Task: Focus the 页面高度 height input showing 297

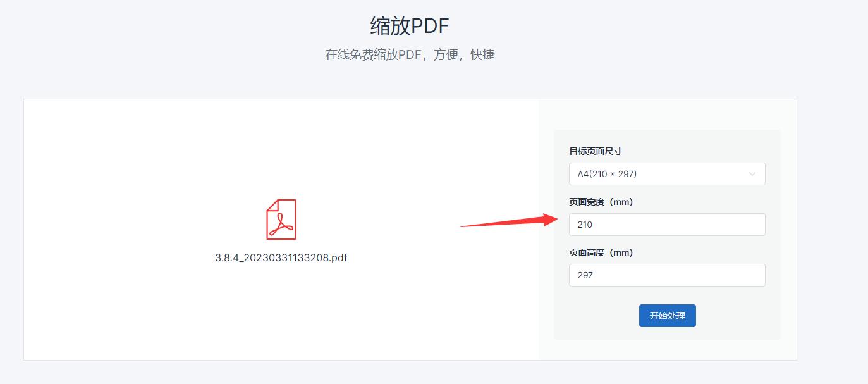Action: [x=667, y=275]
